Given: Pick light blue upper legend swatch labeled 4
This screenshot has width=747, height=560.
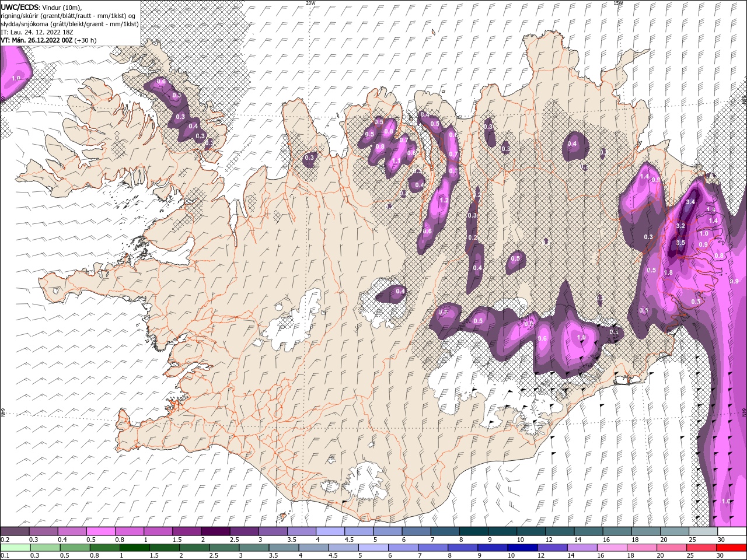Looking at the screenshot, I should [330, 531].
